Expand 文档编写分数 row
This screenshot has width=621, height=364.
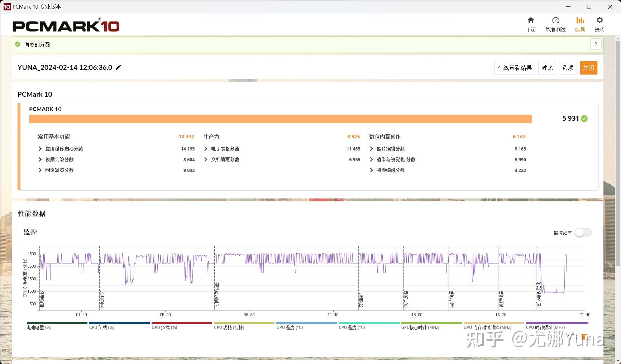click(206, 159)
